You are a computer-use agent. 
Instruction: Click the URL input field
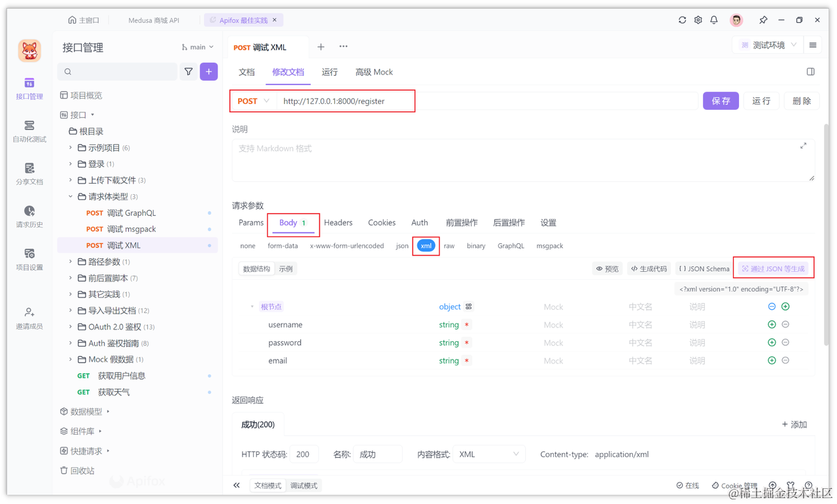pyautogui.click(x=487, y=101)
